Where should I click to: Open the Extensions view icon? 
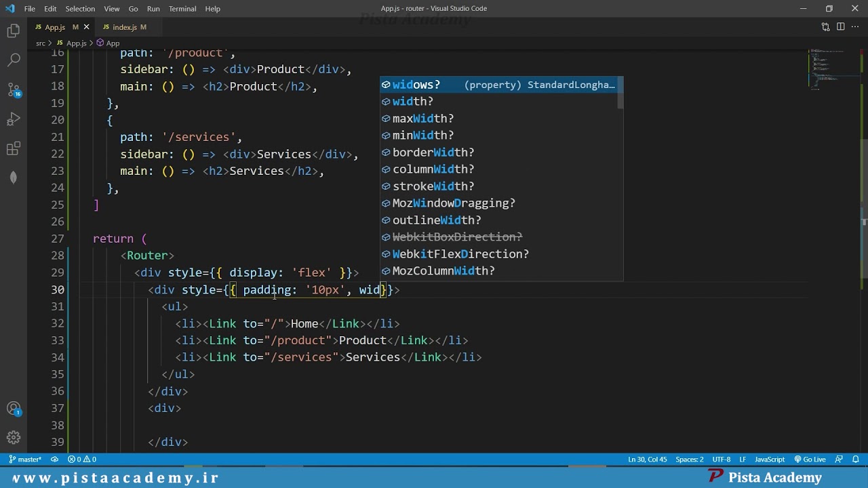coord(14,148)
